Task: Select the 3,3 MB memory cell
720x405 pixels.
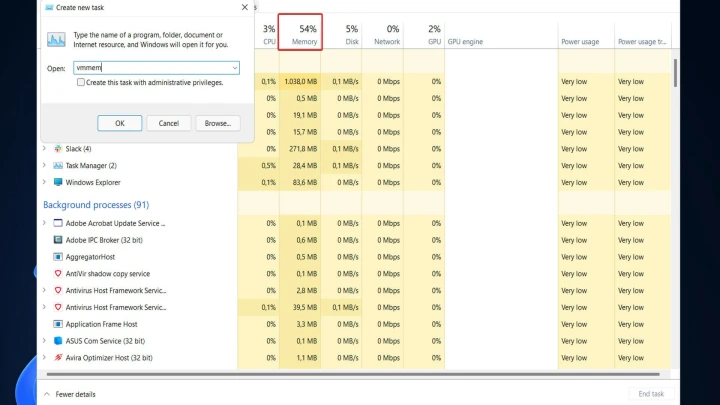Action: (x=300, y=324)
